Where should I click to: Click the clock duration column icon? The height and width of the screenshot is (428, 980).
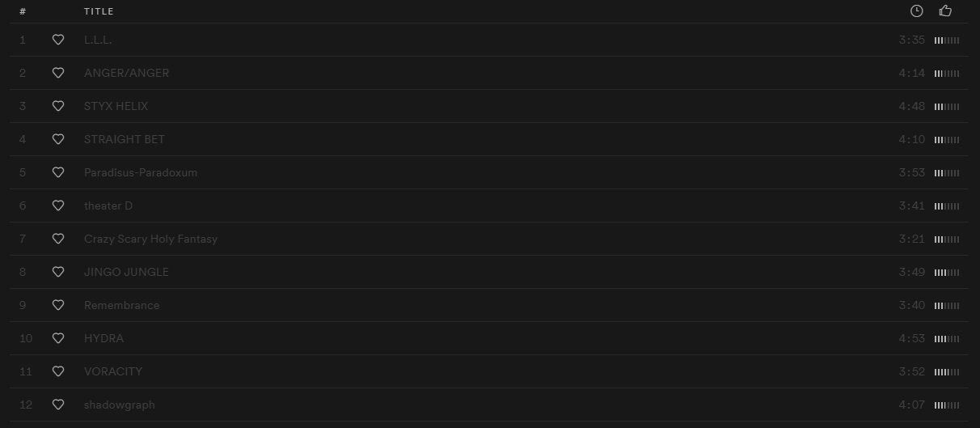point(916,11)
